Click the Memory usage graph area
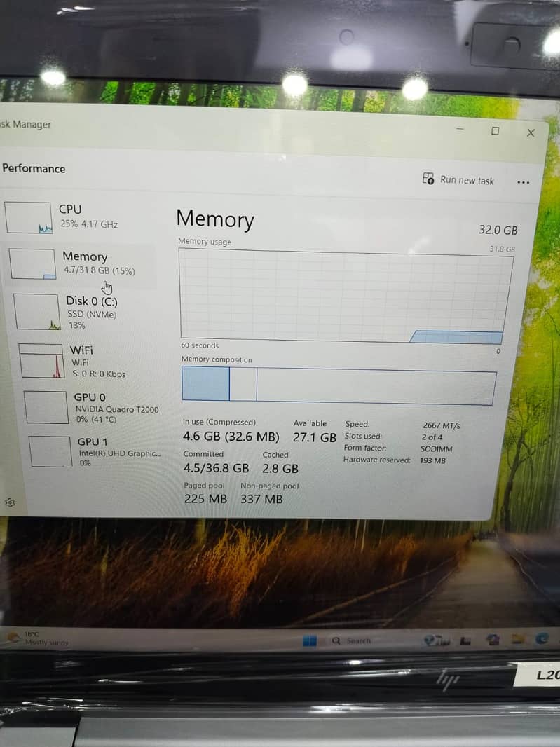The width and height of the screenshot is (560, 747). [343, 296]
